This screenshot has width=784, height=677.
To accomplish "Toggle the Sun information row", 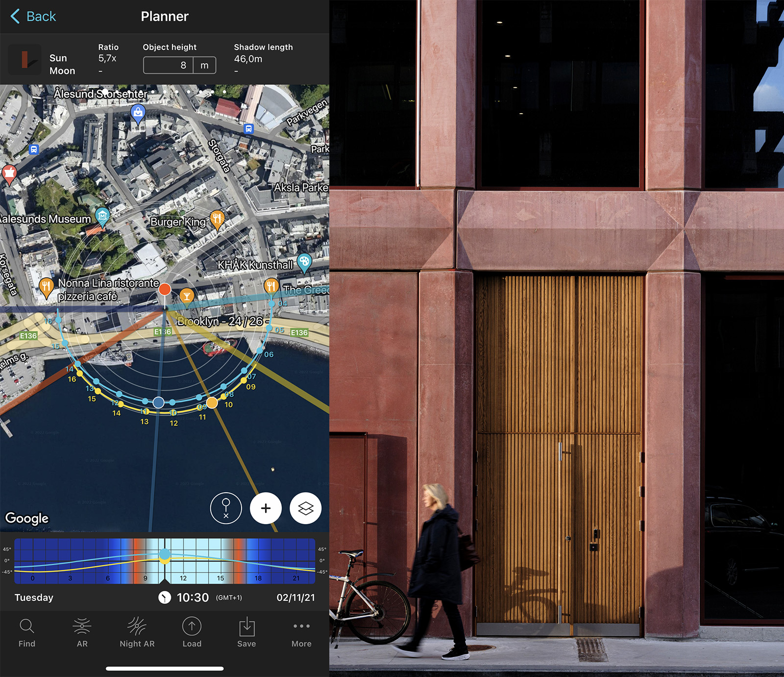I will pos(59,57).
